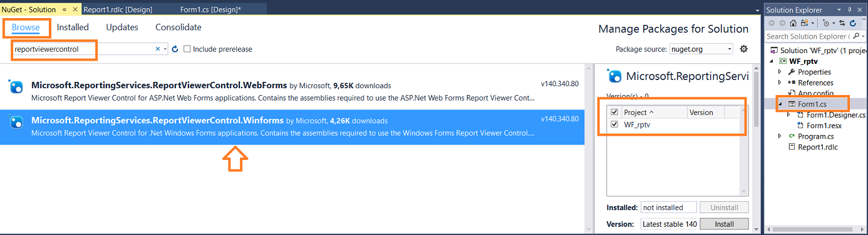The image size is (868, 235).
Task: Clear the reportviewercontrol search text
Action: 158,49
